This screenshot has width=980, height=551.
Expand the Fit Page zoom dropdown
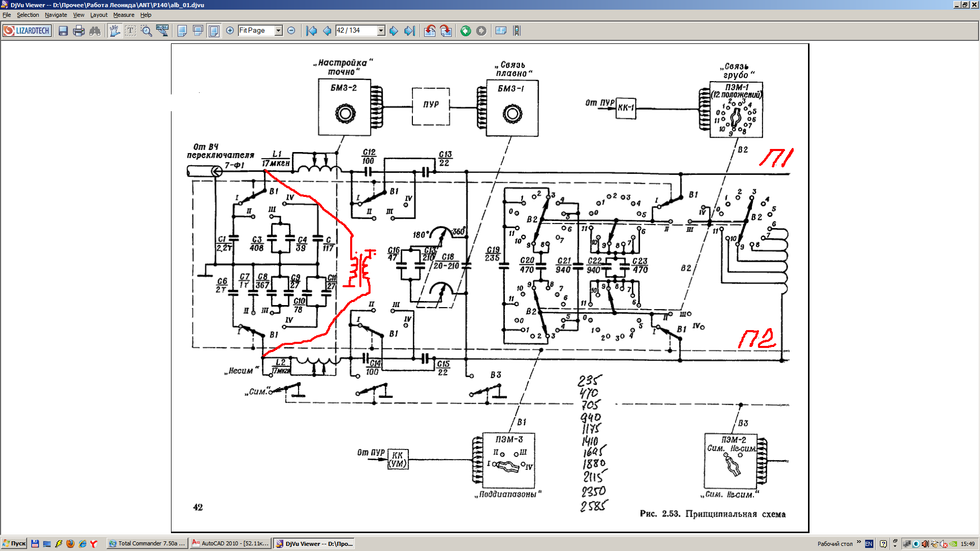click(x=278, y=31)
